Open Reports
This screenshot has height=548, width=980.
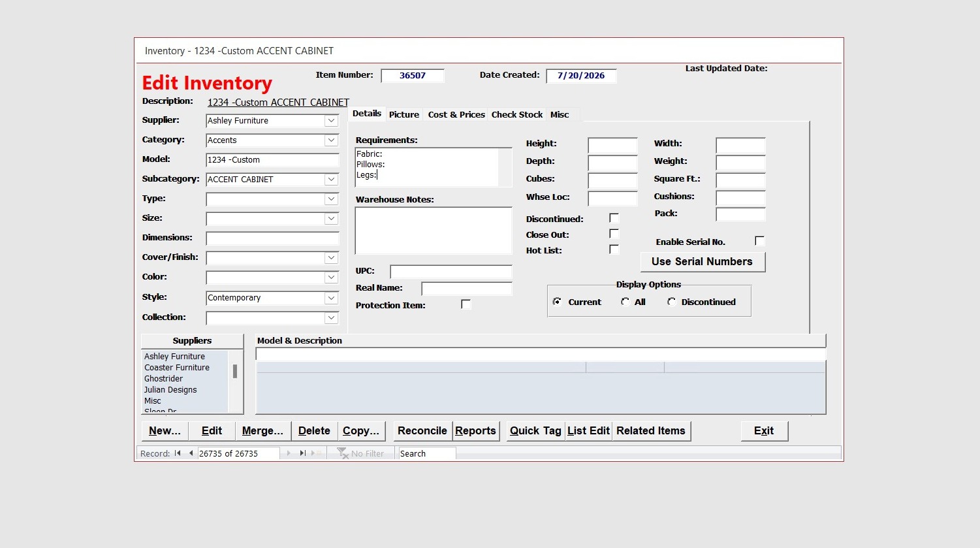point(475,431)
